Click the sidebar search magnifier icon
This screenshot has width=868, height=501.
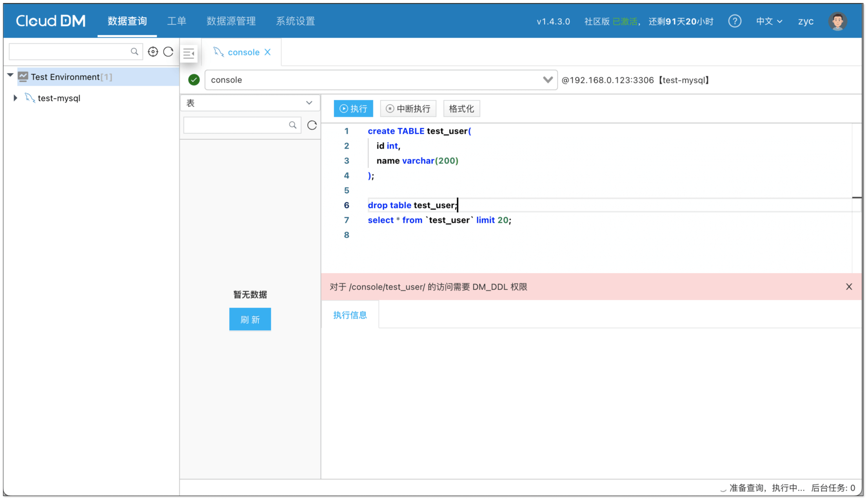(x=134, y=52)
